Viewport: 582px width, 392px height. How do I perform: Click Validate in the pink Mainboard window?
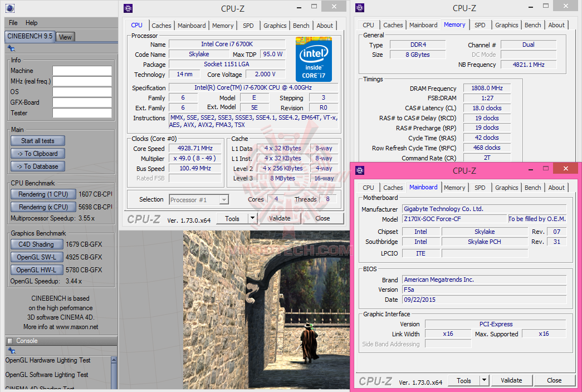[511, 381]
